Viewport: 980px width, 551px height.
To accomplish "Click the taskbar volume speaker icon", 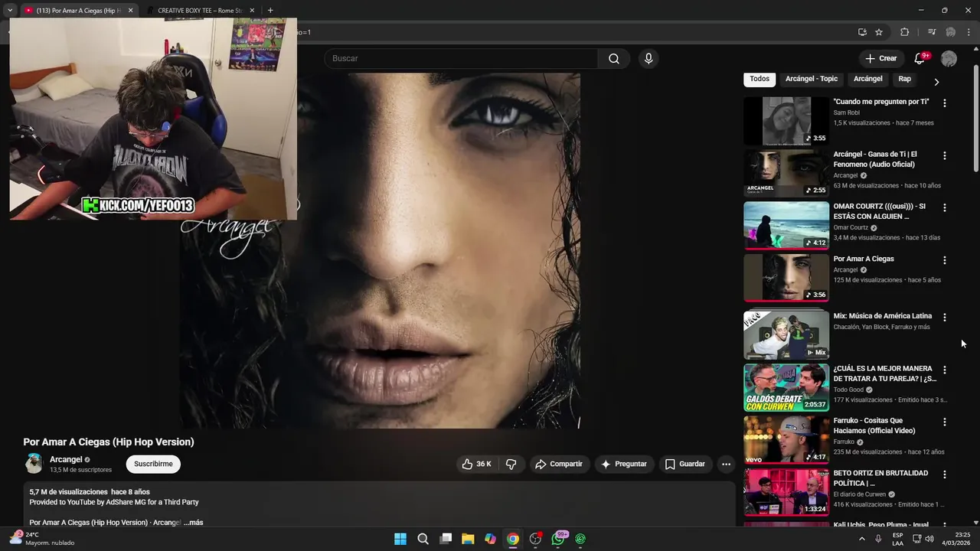I will coord(929,539).
